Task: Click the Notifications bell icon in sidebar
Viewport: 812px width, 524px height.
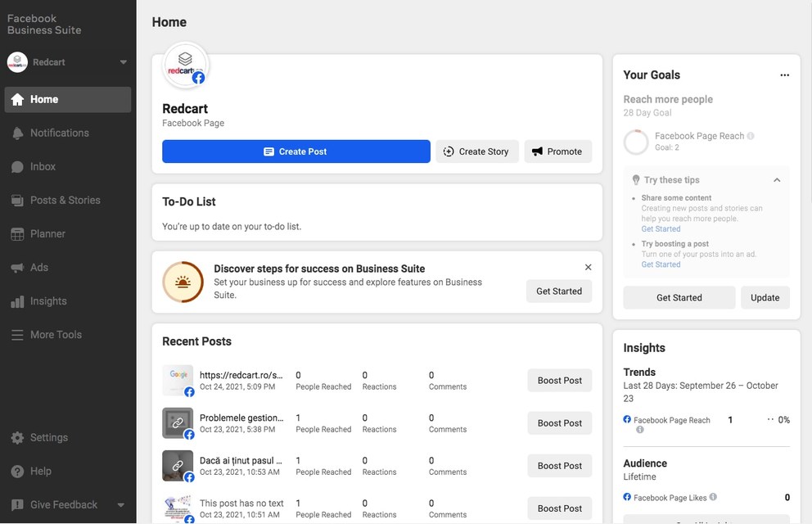Action: pyautogui.click(x=17, y=133)
